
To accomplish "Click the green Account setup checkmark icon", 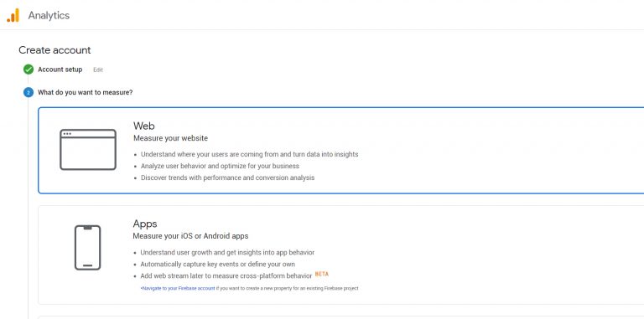I will [29, 69].
